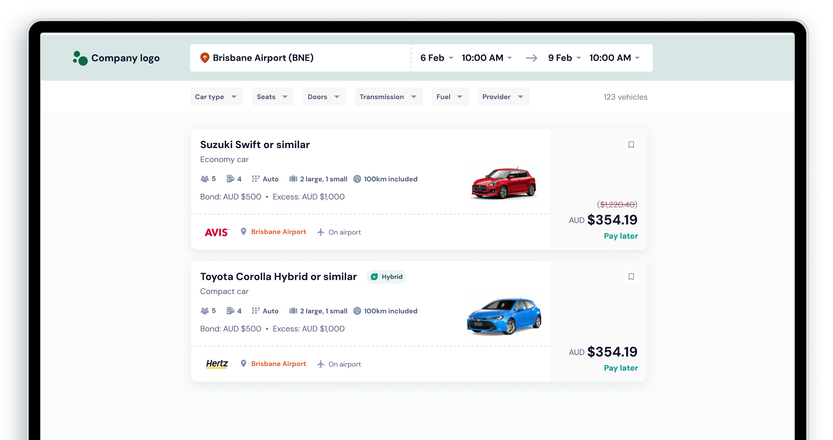This screenshot has width=833, height=440.
Task: Open the Suzuki Swift or similar title
Action: click(x=255, y=145)
